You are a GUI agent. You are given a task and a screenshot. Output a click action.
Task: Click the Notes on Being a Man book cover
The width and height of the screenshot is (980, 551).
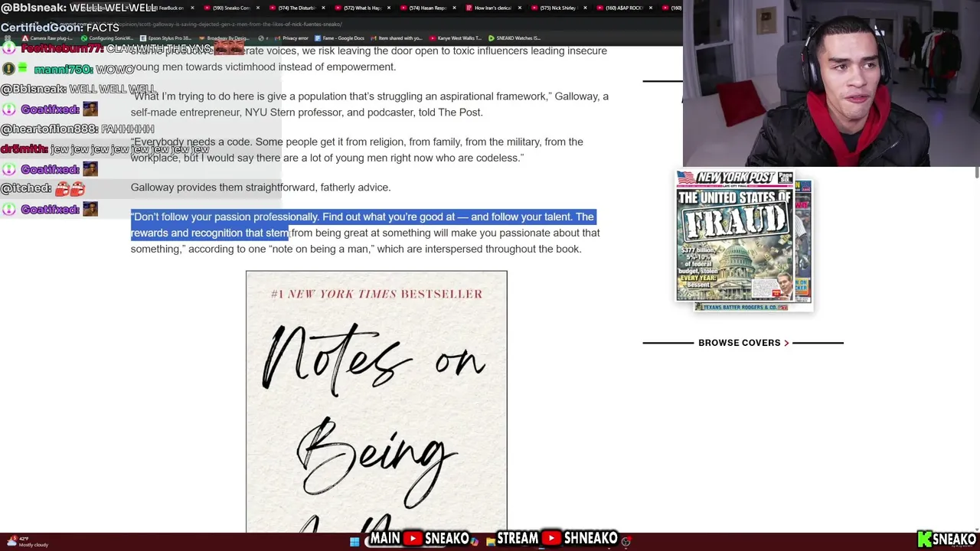[376, 402]
